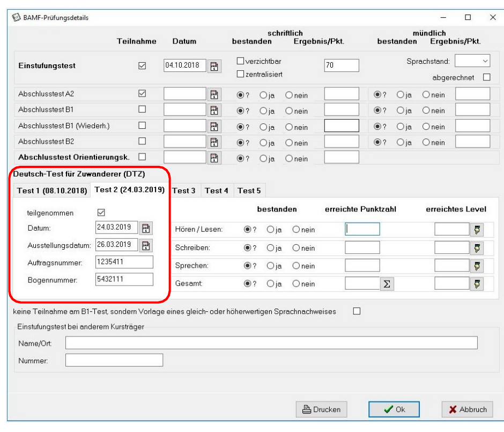Click the sum icon in Gesamt row
504x432 pixels.
point(387,284)
